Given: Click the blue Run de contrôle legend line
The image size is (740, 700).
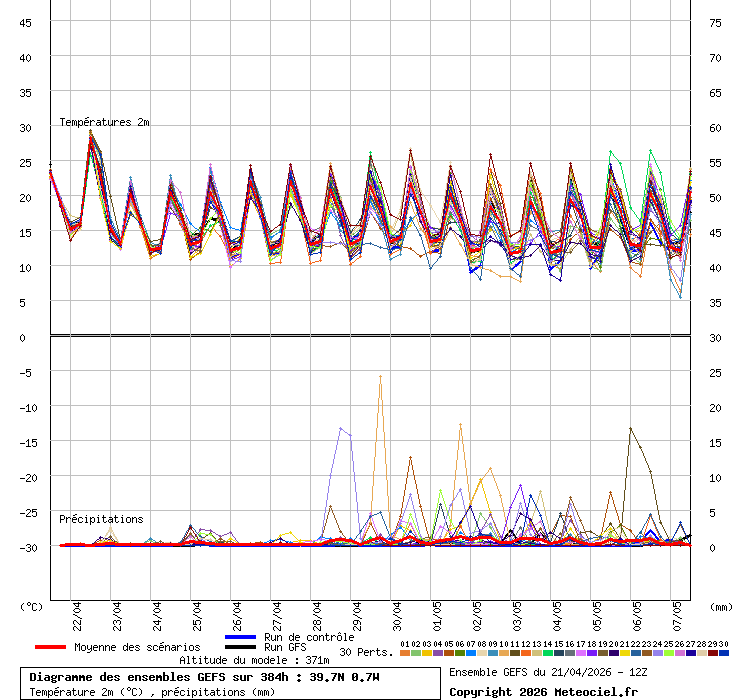Looking at the screenshot, I should (240, 637).
